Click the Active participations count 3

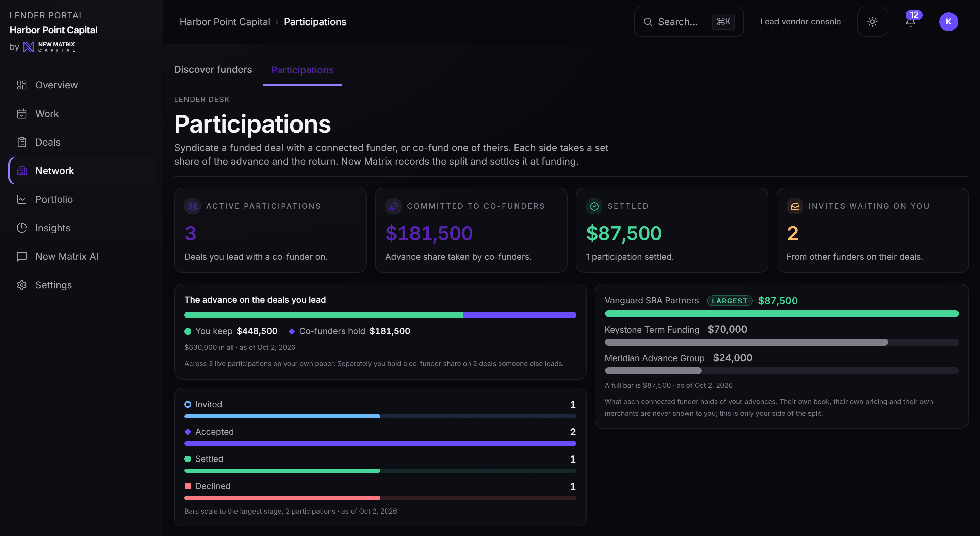[191, 233]
